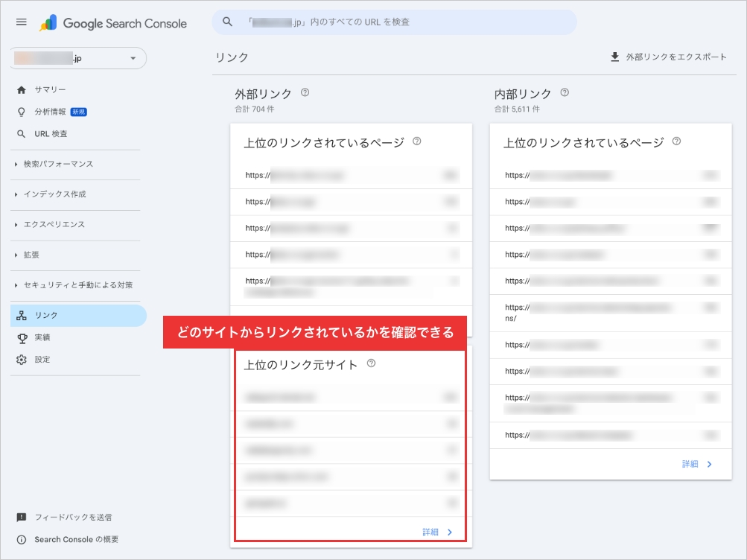747x560 pixels.
Task: Open URL 検査 from the sidebar
Action: tap(51, 134)
